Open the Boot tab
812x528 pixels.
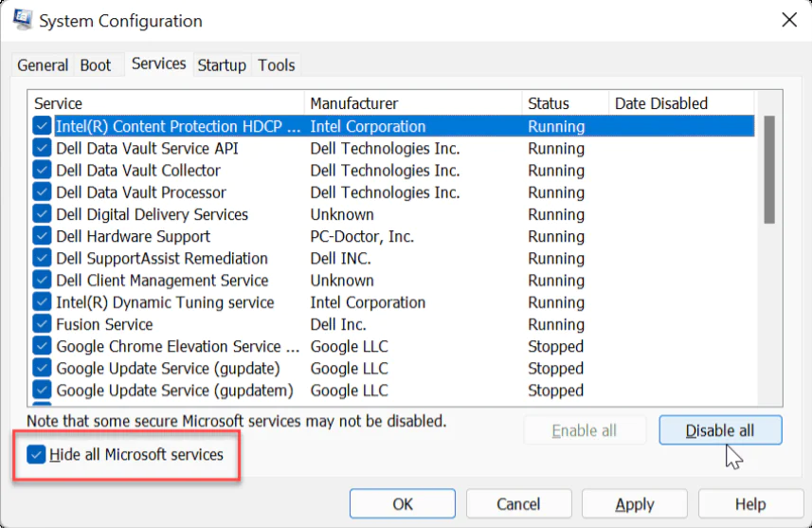pyautogui.click(x=96, y=65)
